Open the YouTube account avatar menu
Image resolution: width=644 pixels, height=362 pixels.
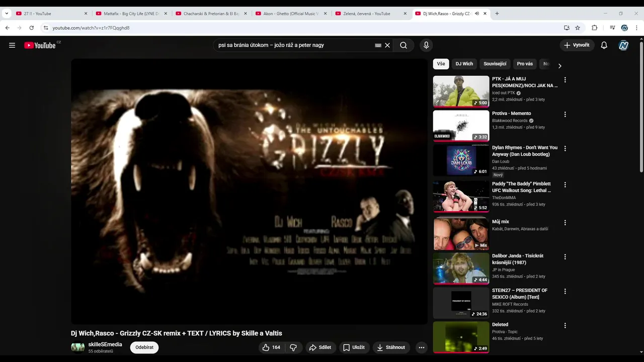coord(624,45)
